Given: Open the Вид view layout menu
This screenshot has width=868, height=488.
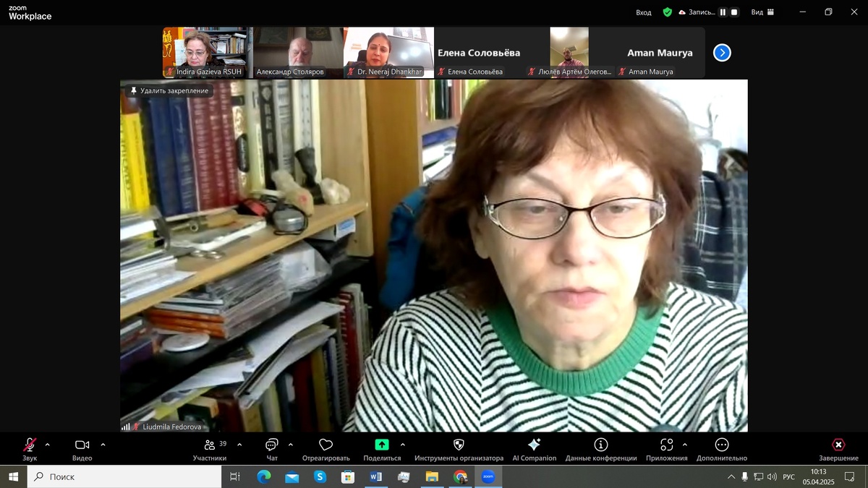Looking at the screenshot, I should (762, 12).
